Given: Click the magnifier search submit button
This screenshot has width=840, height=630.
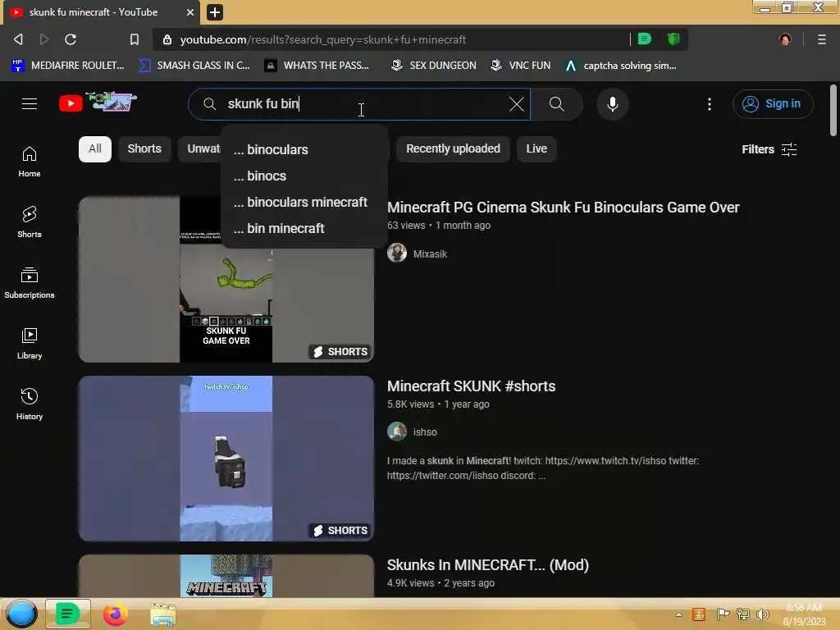Looking at the screenshot, I should (x=557, y=104).
